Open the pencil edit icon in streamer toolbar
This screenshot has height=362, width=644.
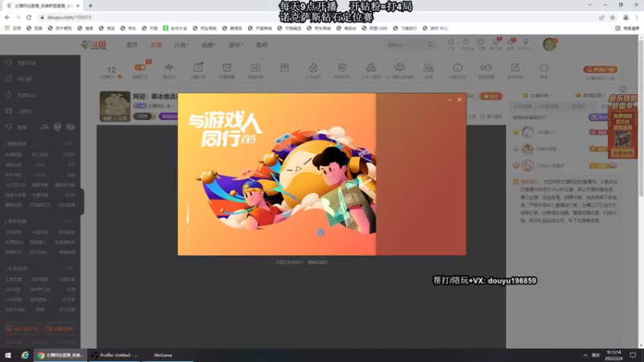pyautogui.click(x=515, y=68)
